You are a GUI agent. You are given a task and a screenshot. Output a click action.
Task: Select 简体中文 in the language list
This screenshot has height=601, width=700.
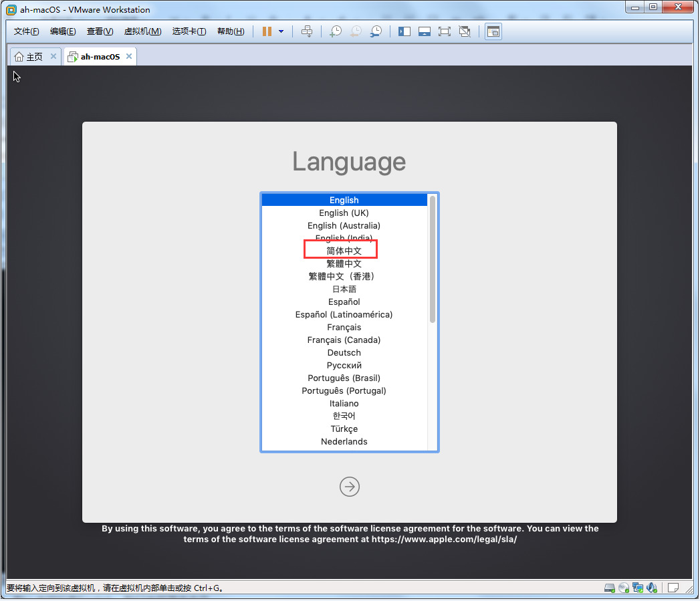[344, 251]
